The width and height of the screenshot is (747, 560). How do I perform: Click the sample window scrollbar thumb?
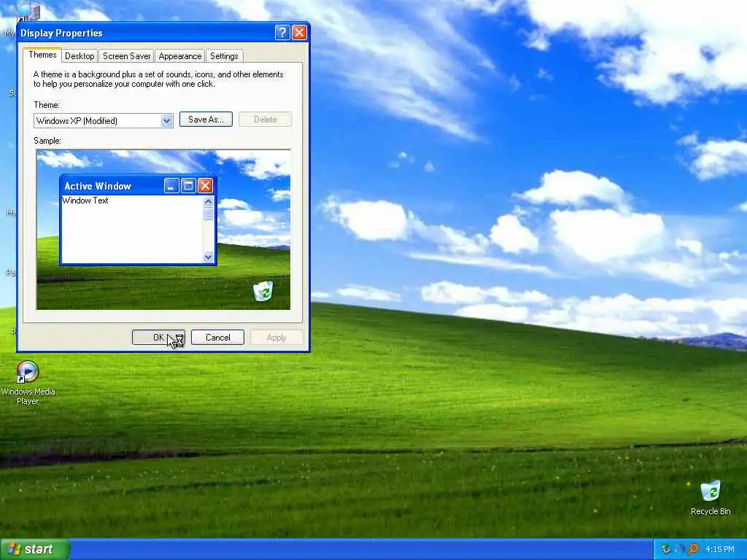pyautogui.click(x=208, y=214)
